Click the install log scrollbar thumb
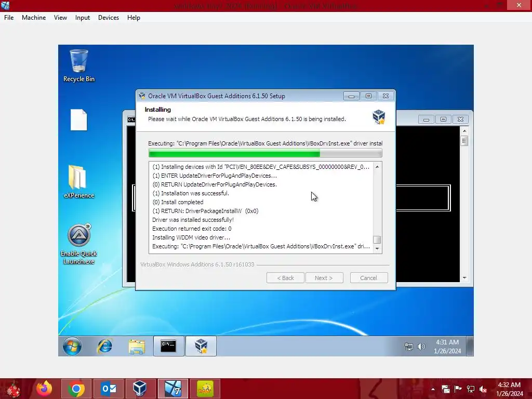 pos(377,240)
